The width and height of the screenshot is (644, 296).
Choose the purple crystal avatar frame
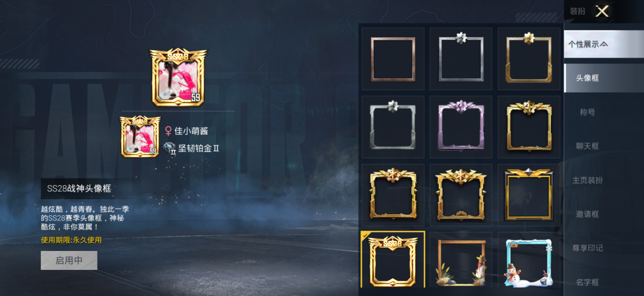point(461,127)
